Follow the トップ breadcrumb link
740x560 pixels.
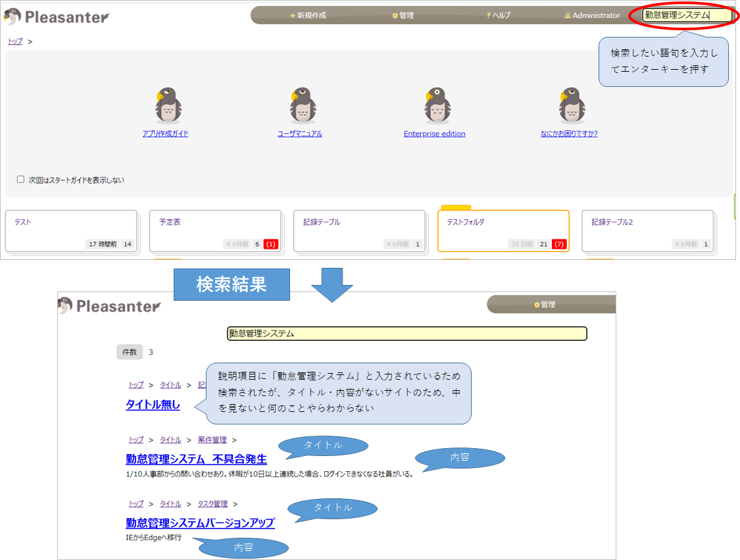14,40
